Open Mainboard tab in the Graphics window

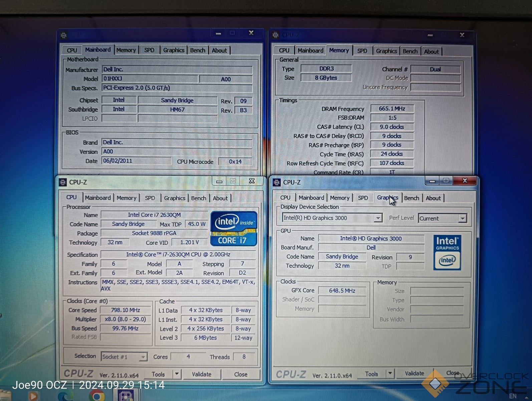pos(311,197)
